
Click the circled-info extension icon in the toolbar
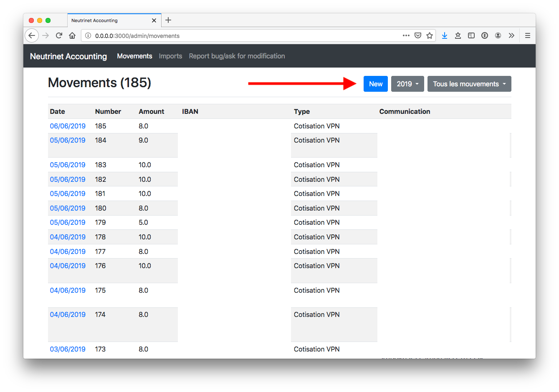pos(485,35)
